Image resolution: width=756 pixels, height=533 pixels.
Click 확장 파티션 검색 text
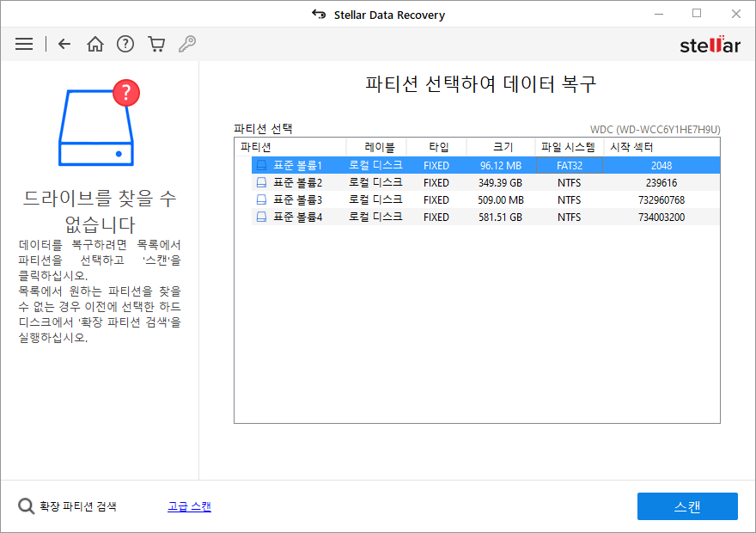coord(78,506)
